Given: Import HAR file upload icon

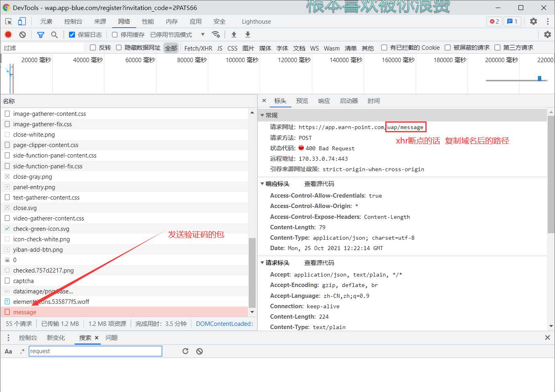Looking at the screenshot, I should (x=234, y=34).
